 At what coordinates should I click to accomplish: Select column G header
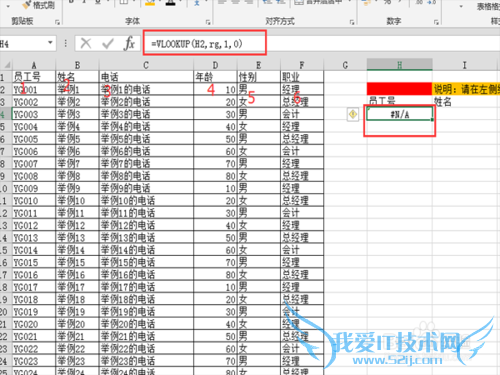(x=345, y=65)
